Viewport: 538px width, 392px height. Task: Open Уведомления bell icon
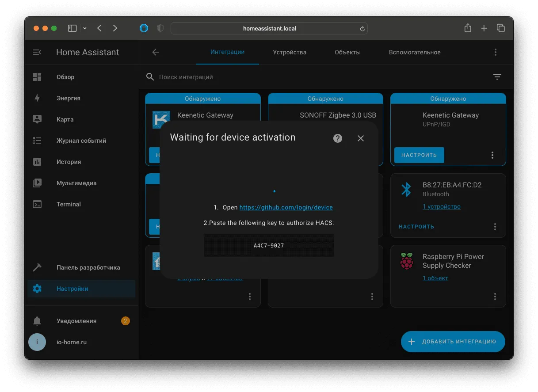[37, 321]
